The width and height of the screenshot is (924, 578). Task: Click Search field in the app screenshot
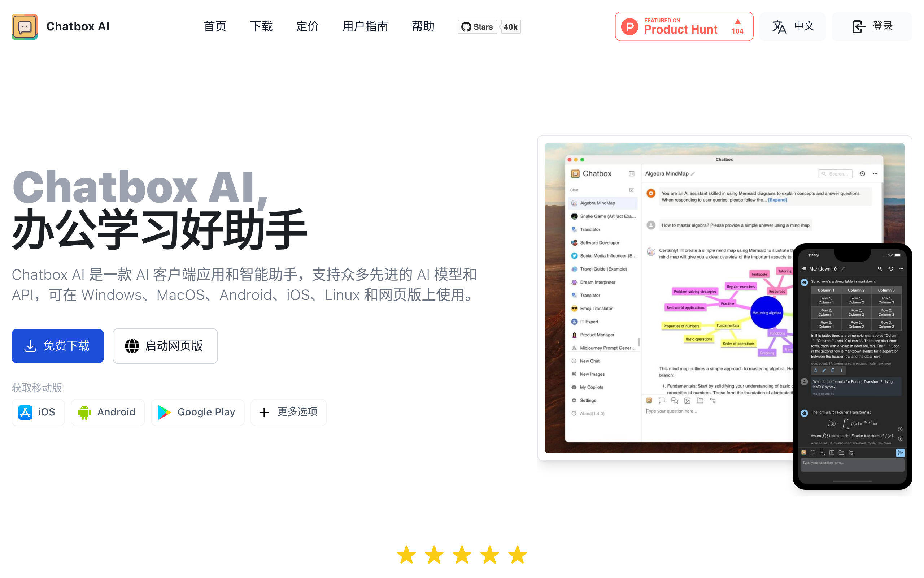[836, 173]
